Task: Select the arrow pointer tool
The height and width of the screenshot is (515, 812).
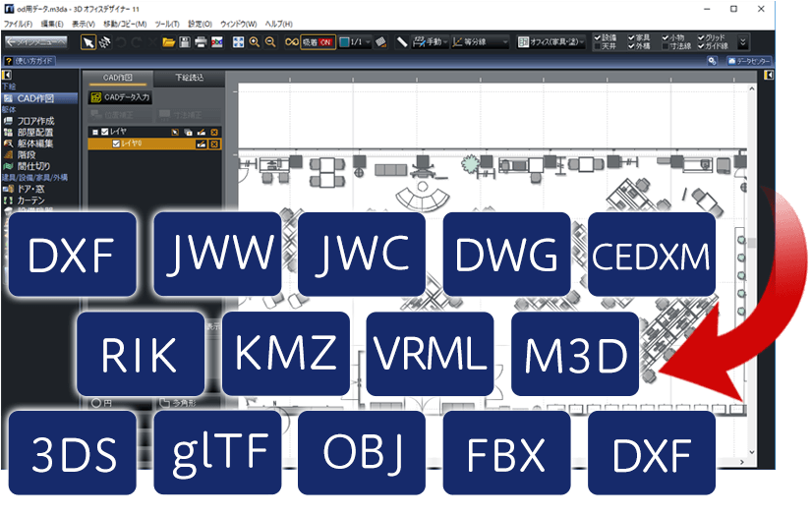Action: tap(88, 42)
